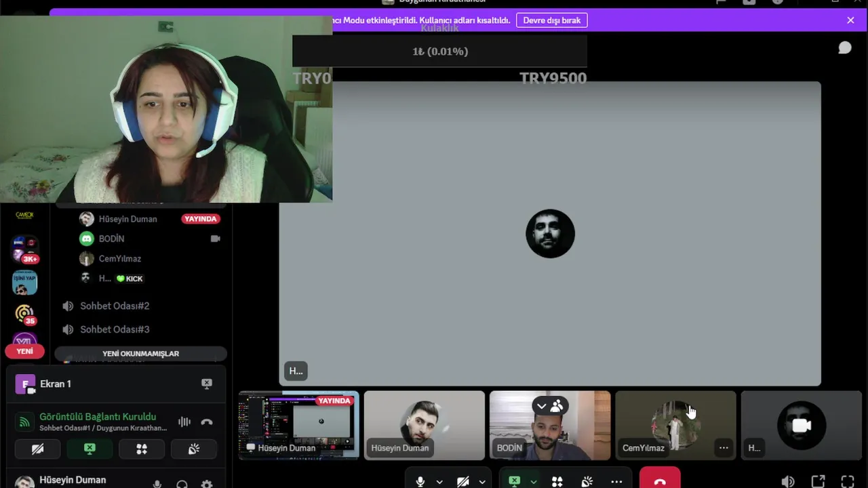Viewport: 868px width, 488px height.
Task: Close the purple streamer mode banner
Action: pyautogui.click(x=850, y=20)
